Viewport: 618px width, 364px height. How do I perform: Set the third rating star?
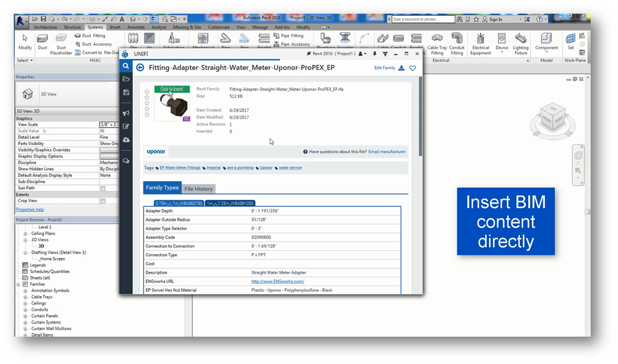pos(147,103)
